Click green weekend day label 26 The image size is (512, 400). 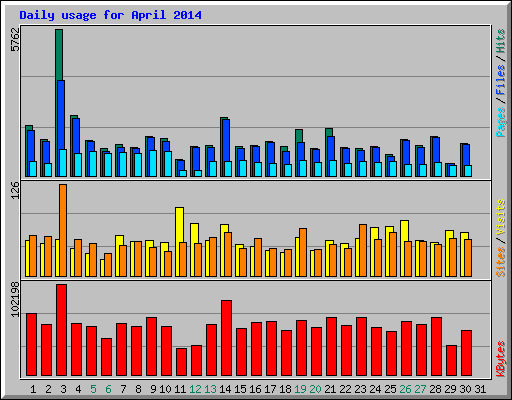coord(405,389)
